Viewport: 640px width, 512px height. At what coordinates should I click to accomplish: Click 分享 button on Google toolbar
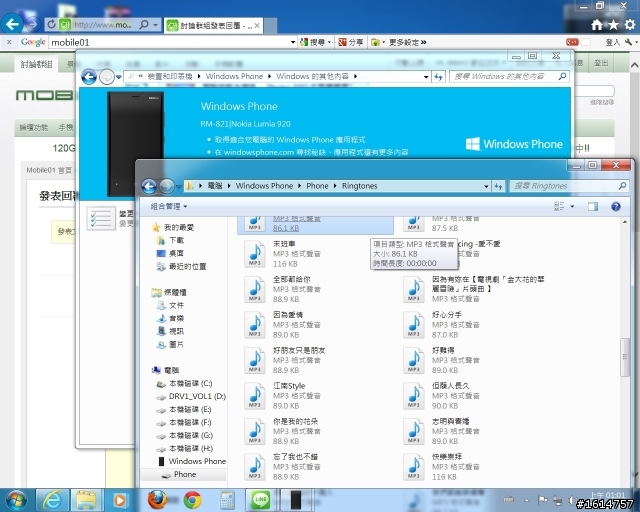pyautogui.click(x=351, y=42)
